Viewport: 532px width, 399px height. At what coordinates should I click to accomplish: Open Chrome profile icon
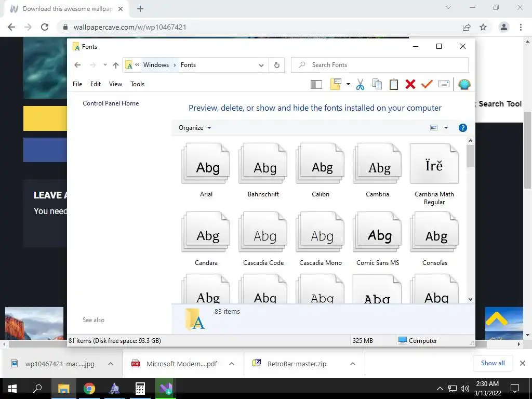(504, 27)
